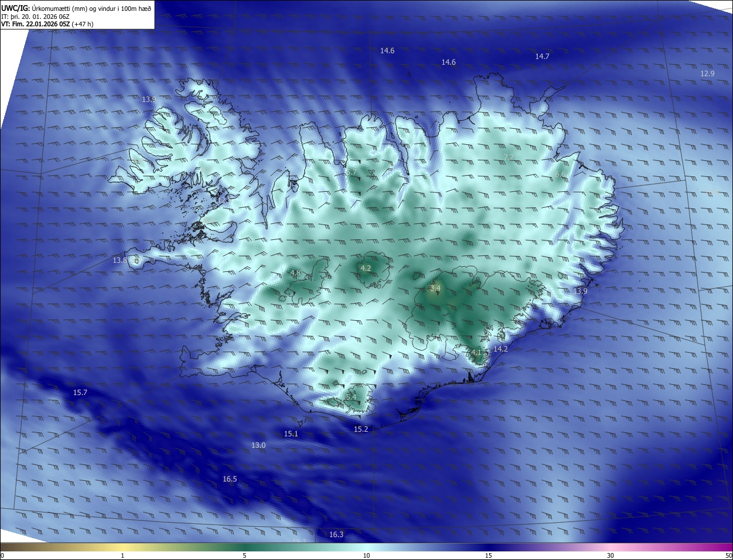
Task: Click the 5.4 value on the map
Action: [351, 397]
